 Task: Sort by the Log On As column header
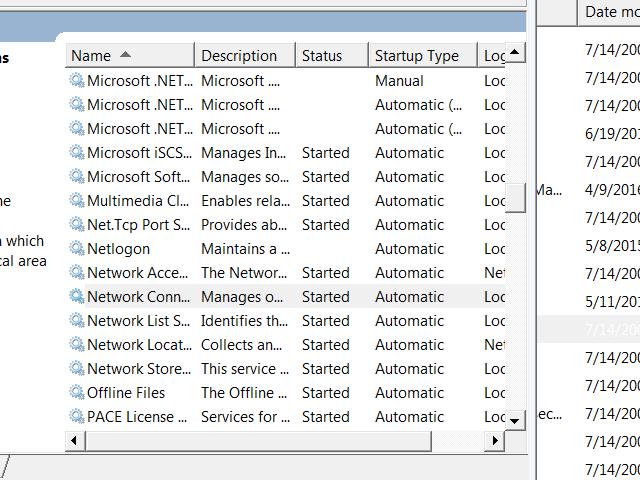[492, 55]
